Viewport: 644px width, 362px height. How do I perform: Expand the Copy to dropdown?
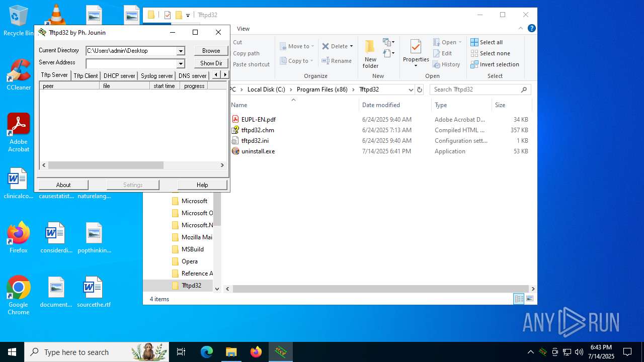pos(312,61)
